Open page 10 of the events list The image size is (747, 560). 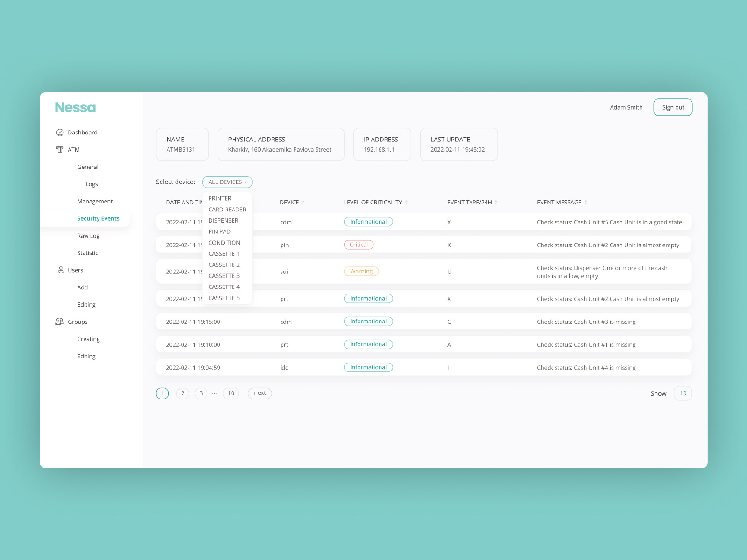(x=231, y=393)
